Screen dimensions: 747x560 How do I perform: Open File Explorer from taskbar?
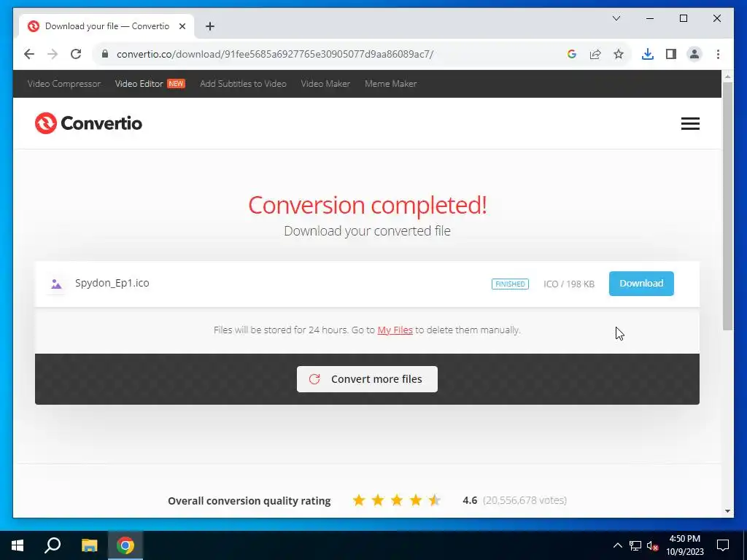[89, 545]
